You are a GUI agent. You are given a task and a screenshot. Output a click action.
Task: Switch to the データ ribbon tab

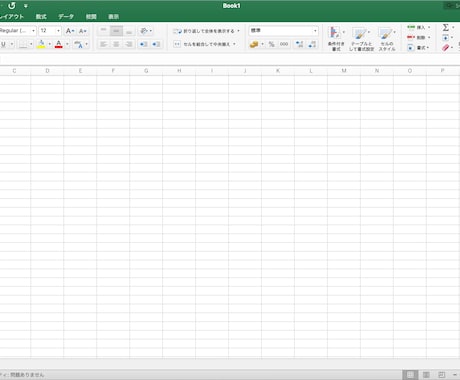point(66,16)
